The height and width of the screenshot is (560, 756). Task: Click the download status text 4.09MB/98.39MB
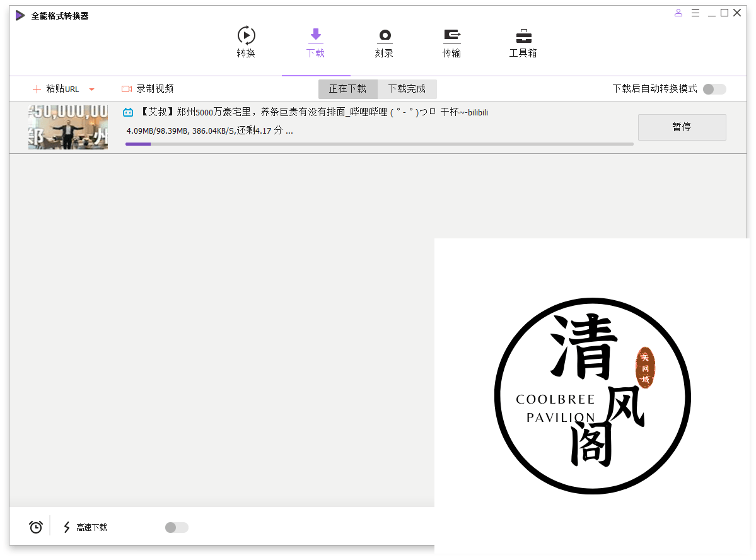(210, 131)
